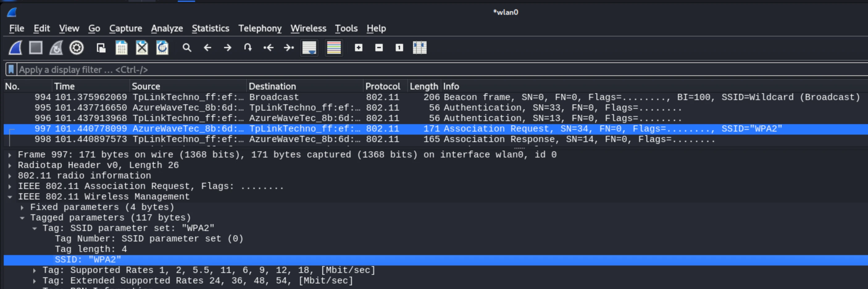Image resolution: width=868 pixels, height=289 pixels.
Task: Jump to the last packet
Action: (289, 48)
